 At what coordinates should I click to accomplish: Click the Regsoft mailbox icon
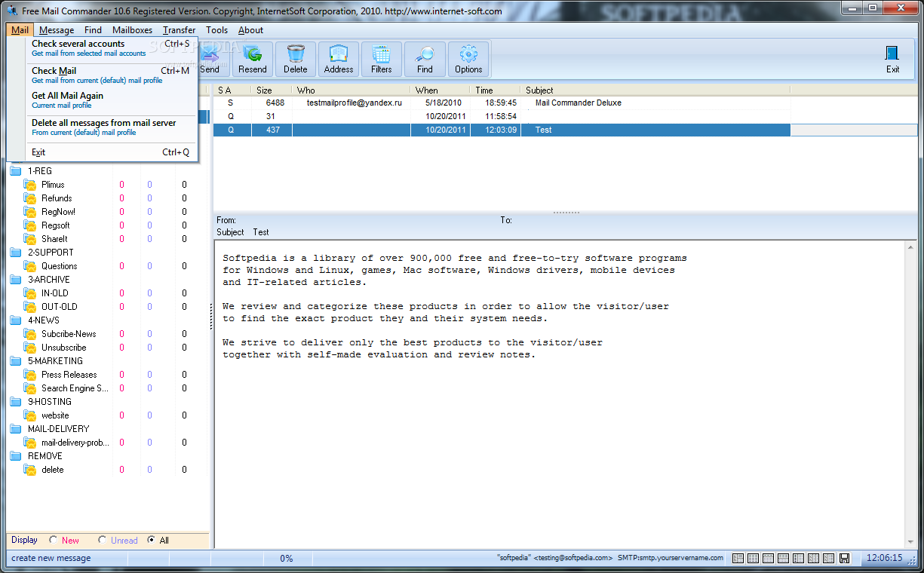30,225
